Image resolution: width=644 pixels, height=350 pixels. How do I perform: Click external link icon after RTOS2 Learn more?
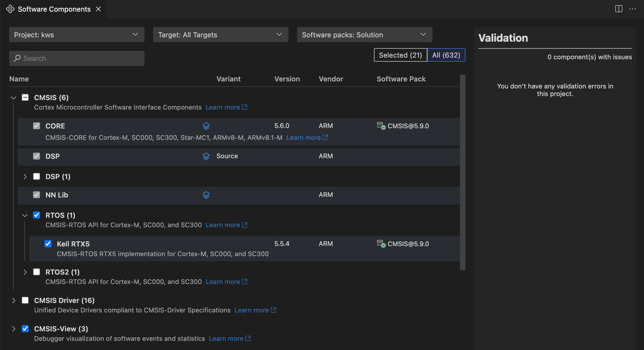pos(245,282)
